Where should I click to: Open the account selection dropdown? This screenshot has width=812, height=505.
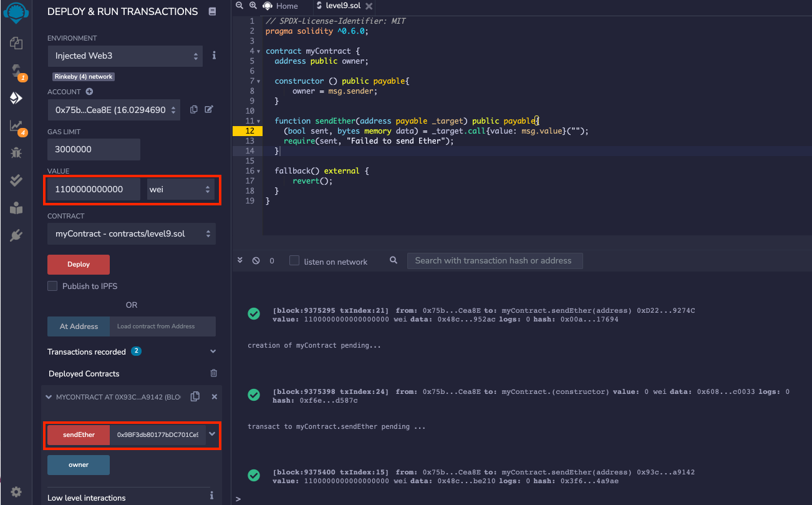[x=114, y=110]
